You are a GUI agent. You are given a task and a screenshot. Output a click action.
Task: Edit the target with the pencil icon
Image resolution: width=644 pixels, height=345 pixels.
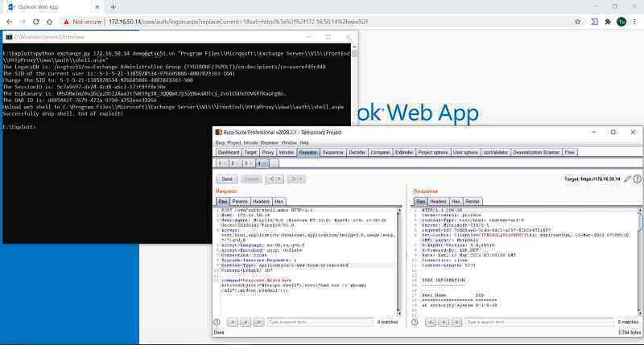pos(627,179)
